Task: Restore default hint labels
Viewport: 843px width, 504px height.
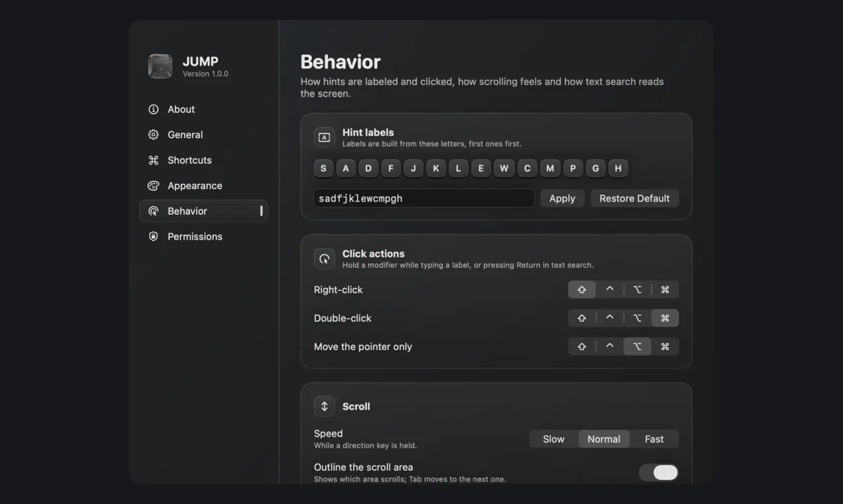Action: (x=635, y=198)
